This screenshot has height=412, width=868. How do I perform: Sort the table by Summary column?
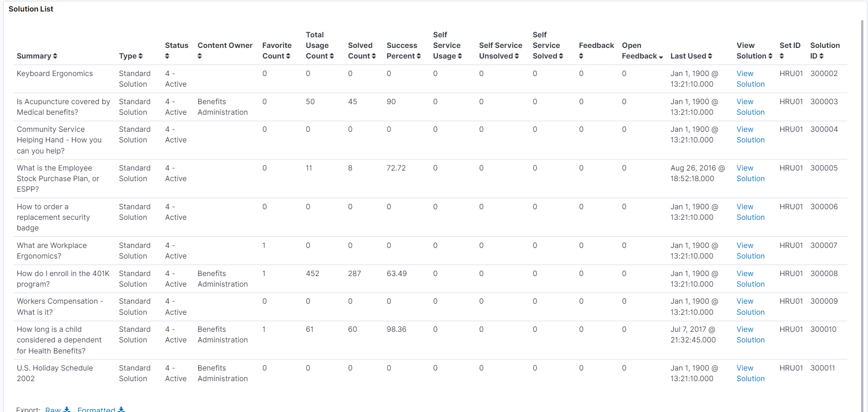tap(55, 56)
